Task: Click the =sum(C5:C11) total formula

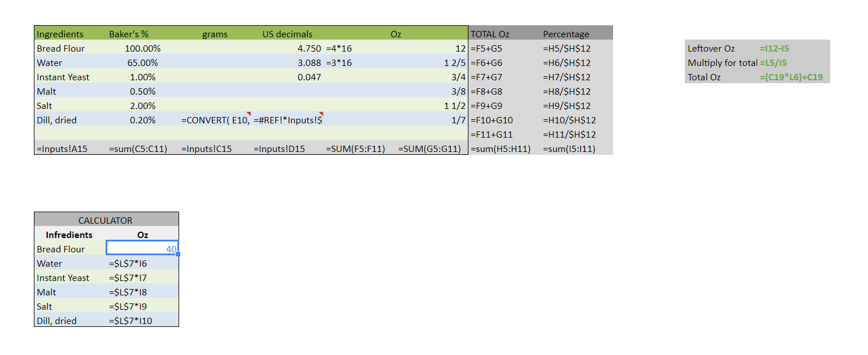Action: 138,149
